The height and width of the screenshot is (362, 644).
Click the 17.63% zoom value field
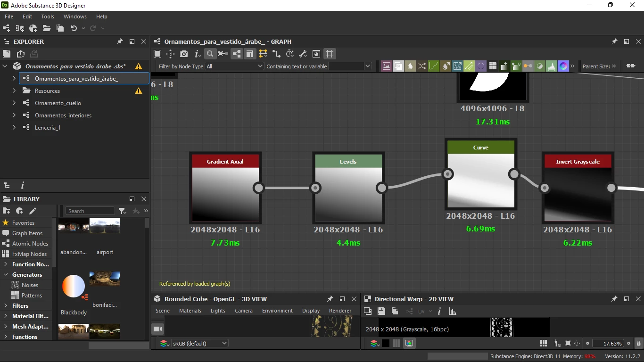tap(608, 343)
